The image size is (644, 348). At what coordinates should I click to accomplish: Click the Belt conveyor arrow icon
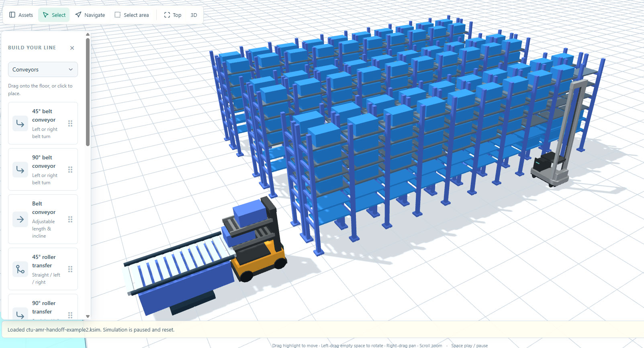pyautogui.click(x=20, y=219)
